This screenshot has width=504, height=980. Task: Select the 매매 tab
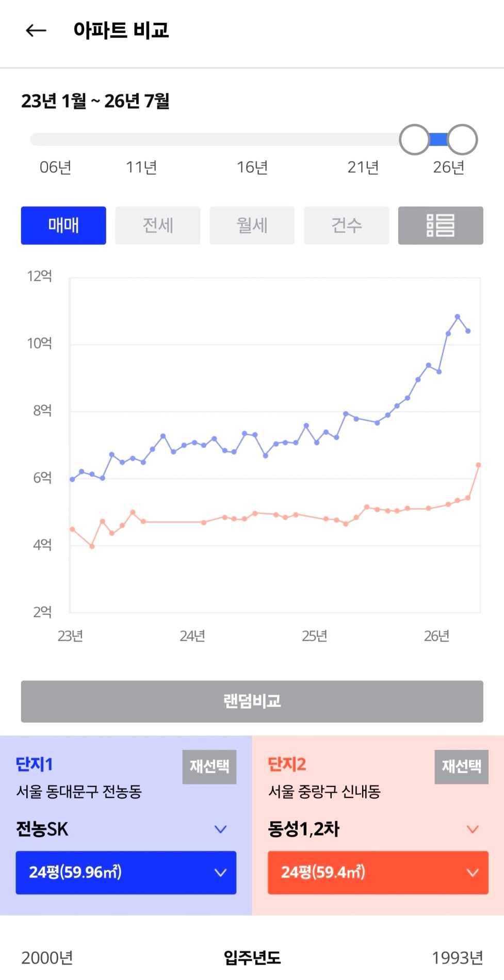[63, 225]
